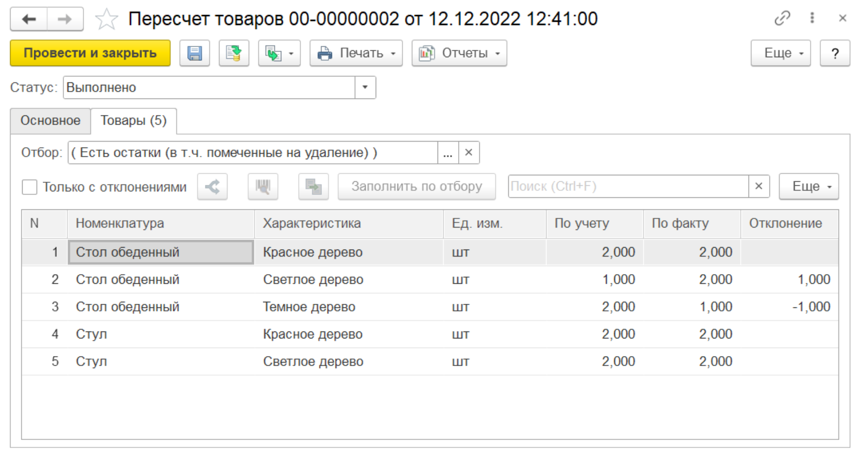Viewport: 868px width, 459px height.
Task: Add document to favorites with star
Action: (106, 20)
